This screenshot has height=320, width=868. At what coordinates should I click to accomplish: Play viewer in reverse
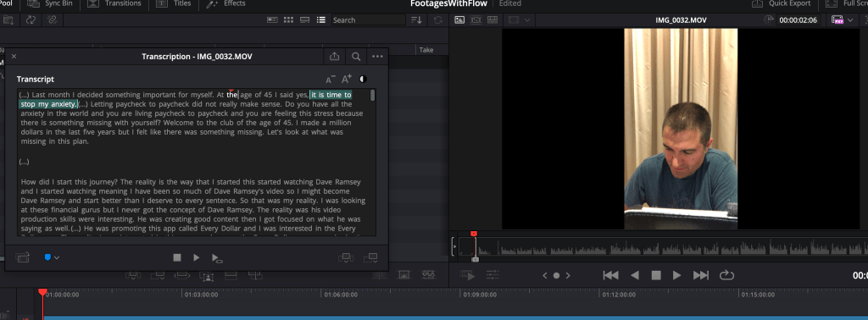tap(635, 275)
